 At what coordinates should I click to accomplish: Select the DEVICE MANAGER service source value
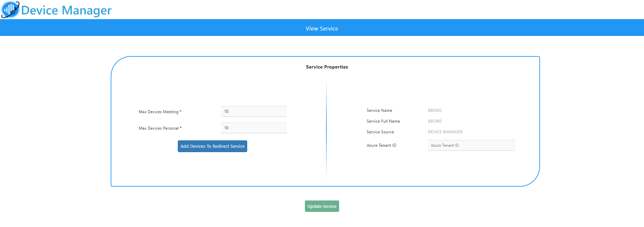coord(445,132)
